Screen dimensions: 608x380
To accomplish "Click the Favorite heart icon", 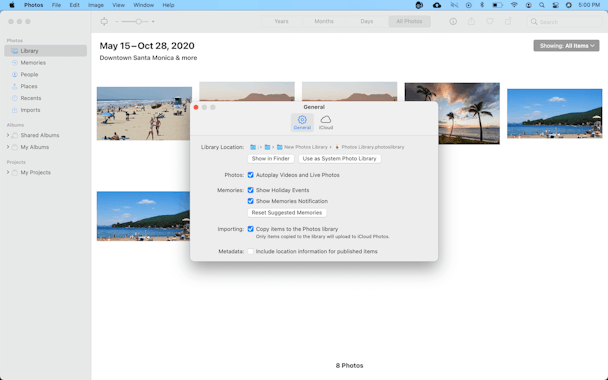I will pos(490,22).
